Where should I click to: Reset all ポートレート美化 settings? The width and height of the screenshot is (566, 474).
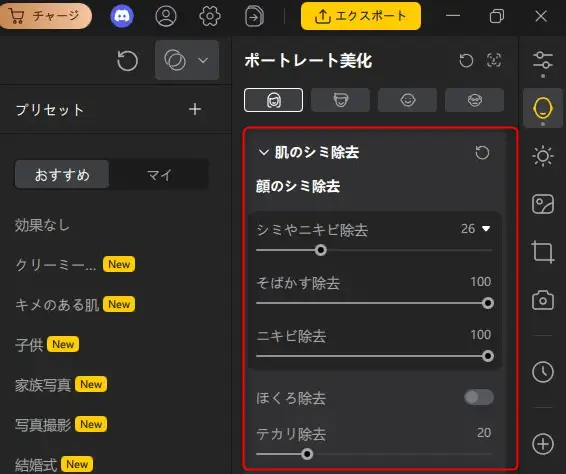(x=466, y=60)
